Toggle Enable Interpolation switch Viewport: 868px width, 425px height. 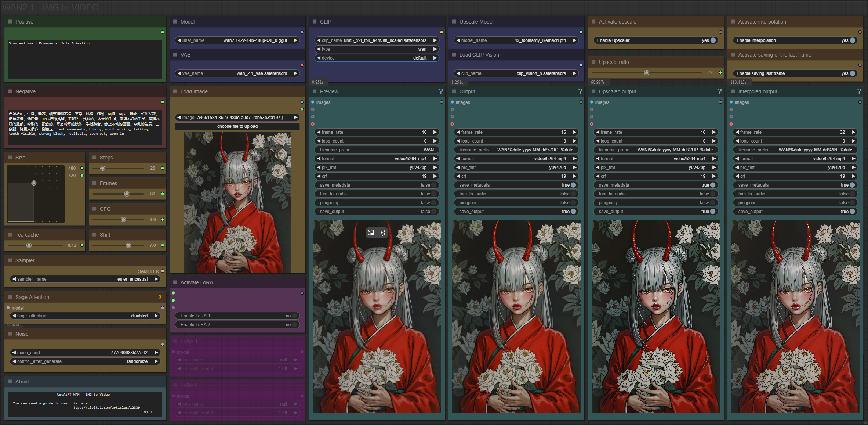(852, 40)
